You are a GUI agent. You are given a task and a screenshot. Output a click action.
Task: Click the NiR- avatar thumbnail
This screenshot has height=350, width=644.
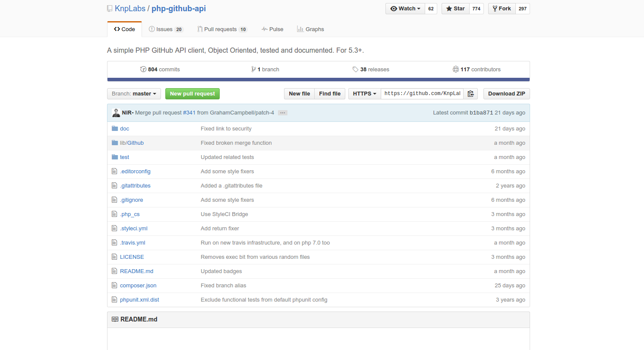pos(116,113)
